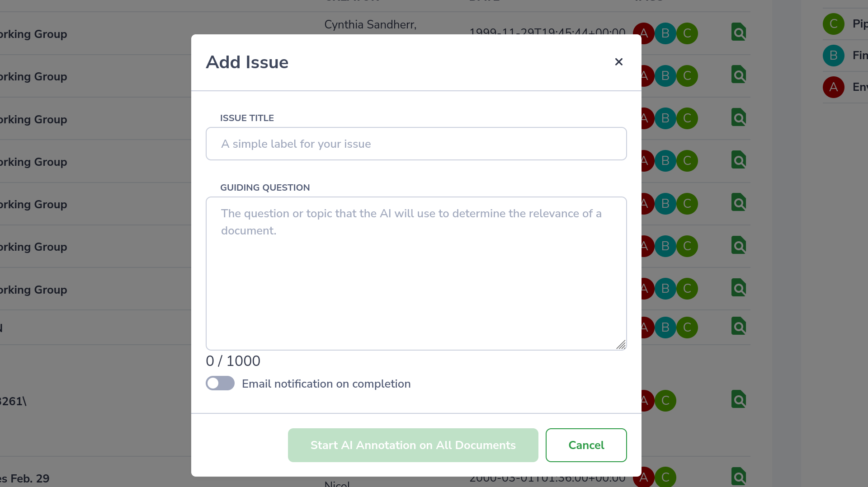868x487 pixels.
Task: Click the green C tag in first row
Action: point(687,33)
